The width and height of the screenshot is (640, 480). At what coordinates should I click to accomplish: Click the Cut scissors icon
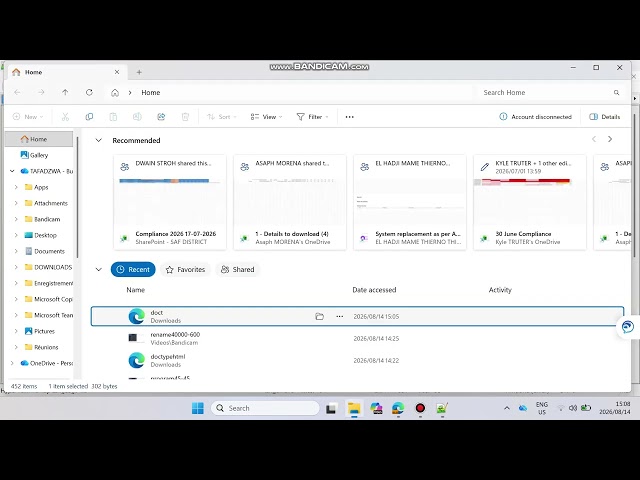click(65, 117)
